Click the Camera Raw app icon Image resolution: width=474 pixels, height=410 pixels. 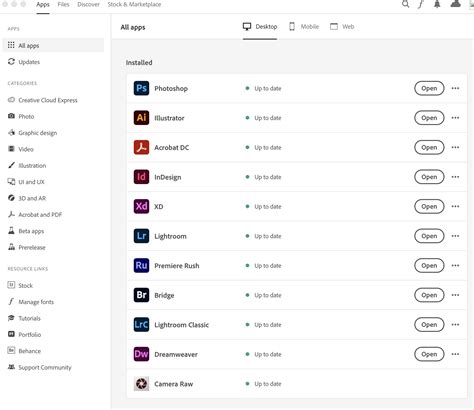tap(141, 384)
